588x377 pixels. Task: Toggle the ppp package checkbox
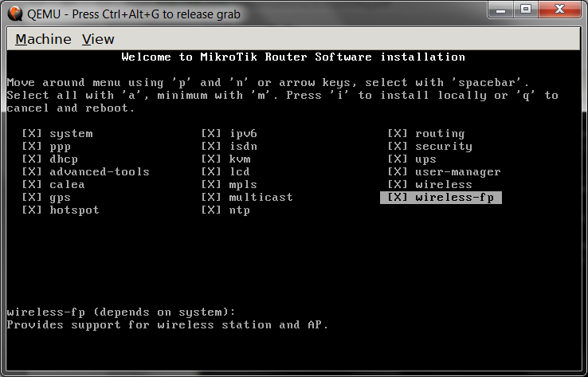coord(32,147)
